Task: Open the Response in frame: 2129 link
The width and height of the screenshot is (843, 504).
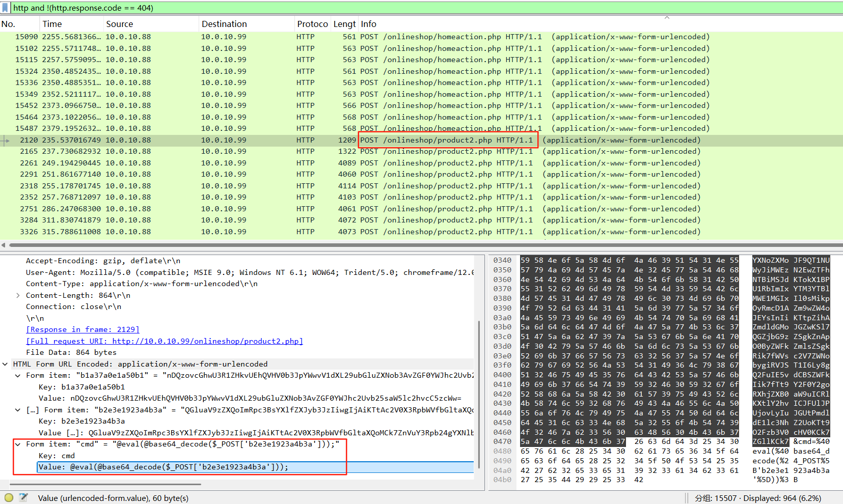Action: click(83, 329)
